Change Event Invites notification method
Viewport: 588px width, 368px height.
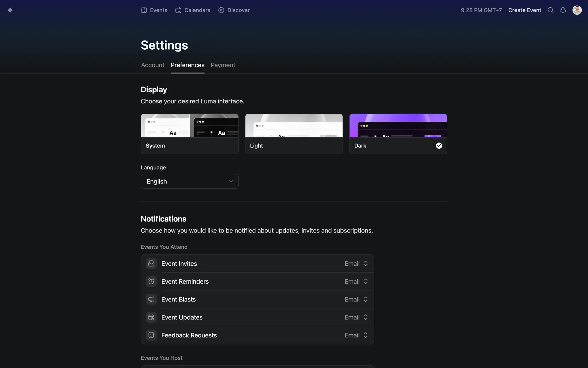pyautogui.click(x=356, y=263)
